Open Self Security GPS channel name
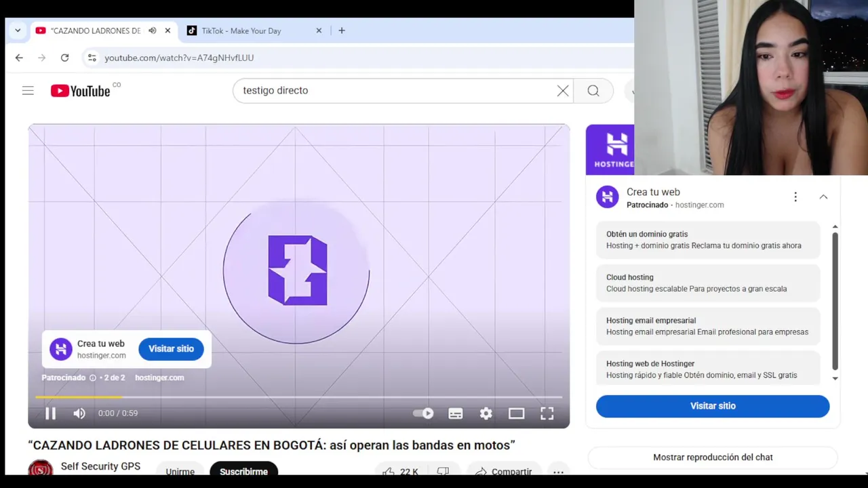This screenshot has width=868, height=488. coord(100,466)
